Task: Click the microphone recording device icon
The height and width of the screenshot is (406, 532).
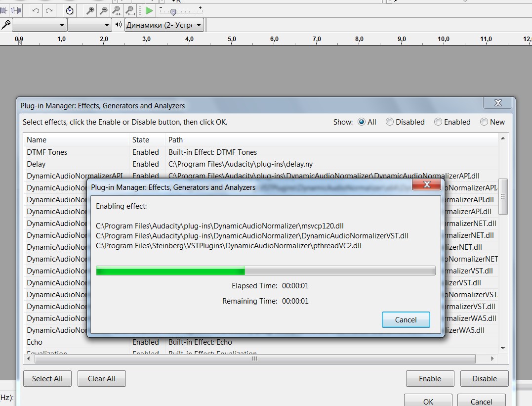Action: (6, 24)
